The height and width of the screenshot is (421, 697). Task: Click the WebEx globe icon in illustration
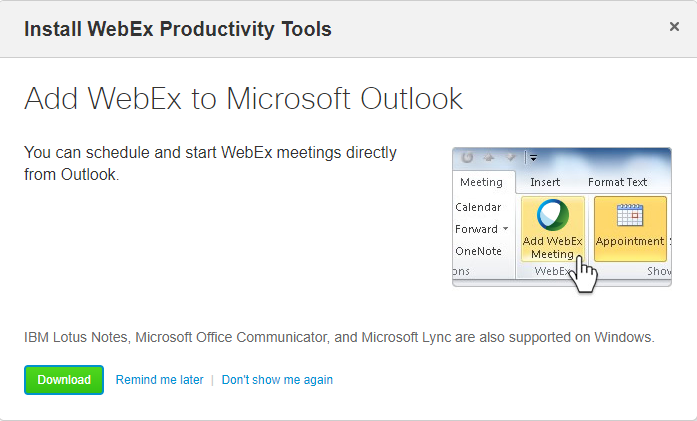tap(553, 215)
